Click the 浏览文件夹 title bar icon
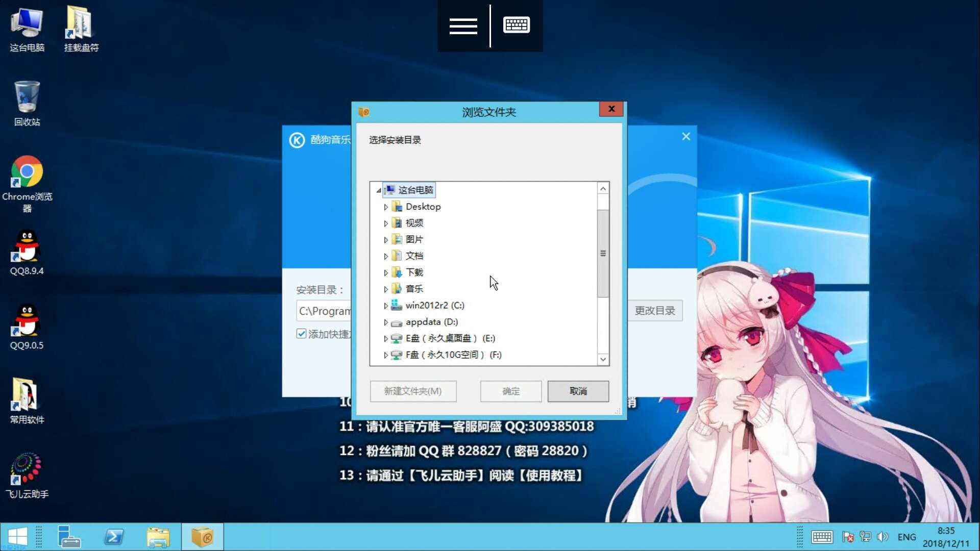Viewport: 980px width, 551px height. pyautogui.click(x=364, y=112)
